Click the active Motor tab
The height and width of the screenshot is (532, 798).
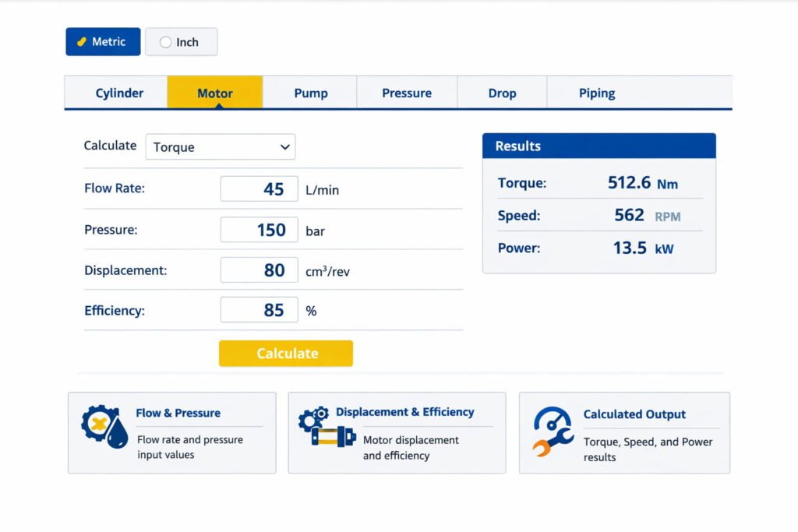click(x=214, y=93)
